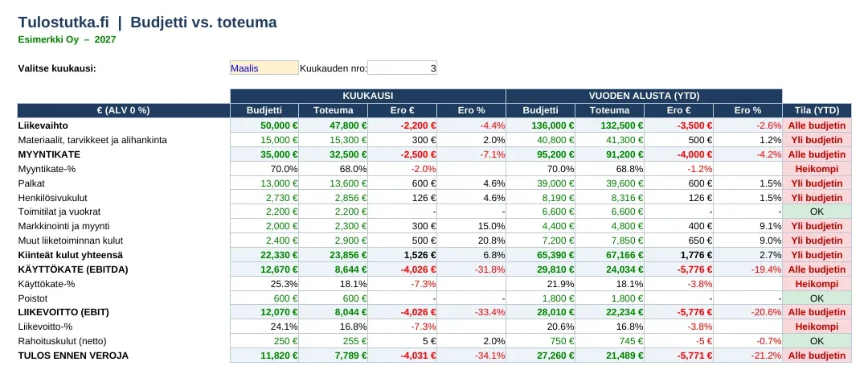Click the Esimerkki Oy – 2027 subtitle

[67, 40]
